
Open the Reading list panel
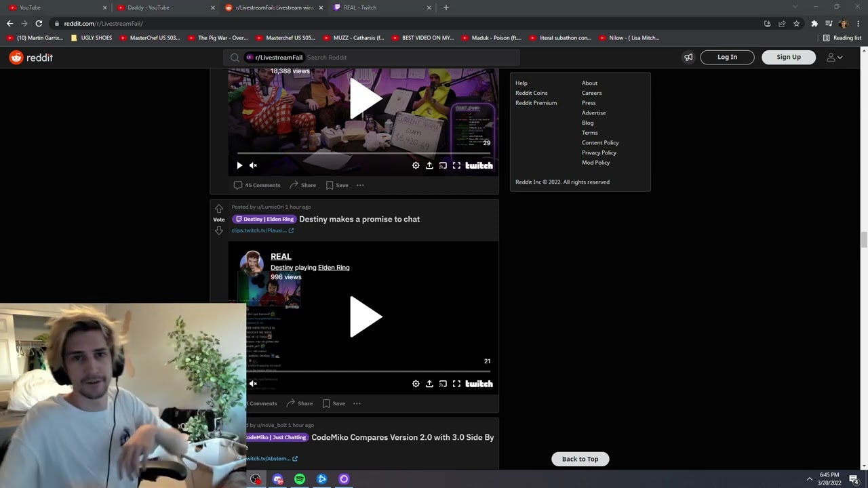[x=842, y=38]
